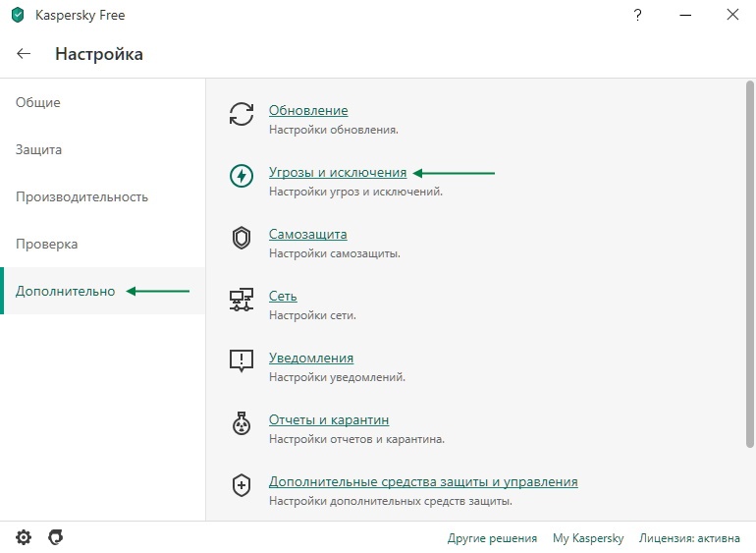Click the Self-defense shield icon
Viewport: 756px width, 553px height.
click(242, 238)
